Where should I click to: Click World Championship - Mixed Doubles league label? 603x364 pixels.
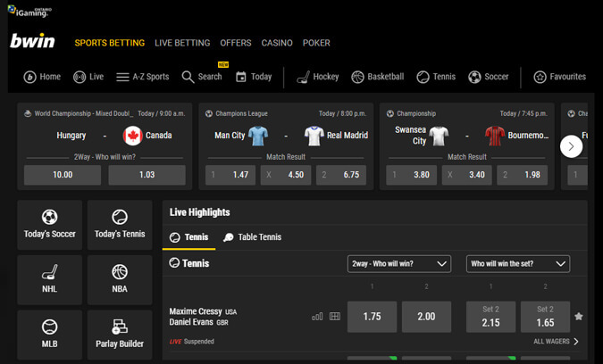tap(83, 113)
